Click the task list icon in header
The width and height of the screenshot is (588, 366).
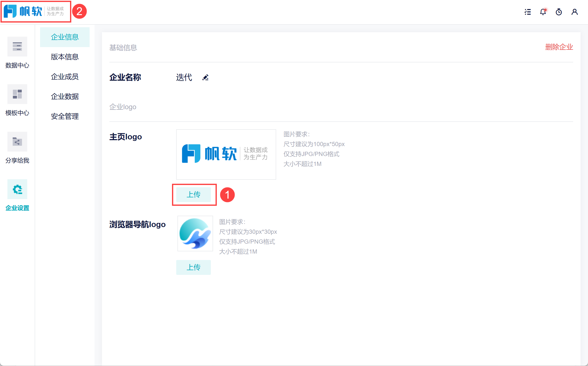click(x=528, y=12)
